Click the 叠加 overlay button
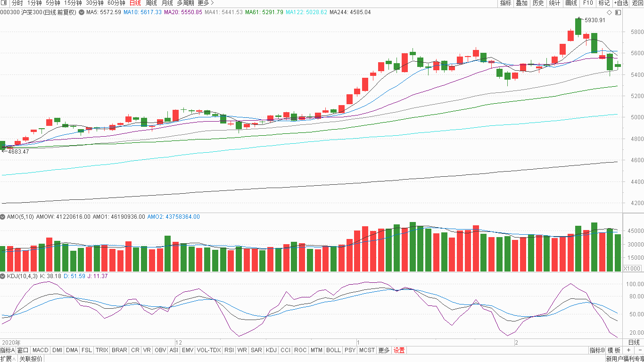Viewport: 644px width, 362px height. (522, 3)
